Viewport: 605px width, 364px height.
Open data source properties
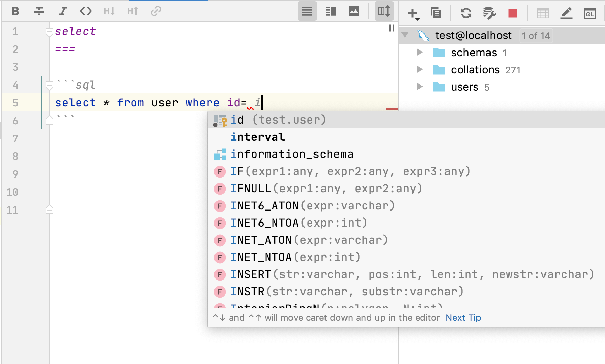pos(489,13)
